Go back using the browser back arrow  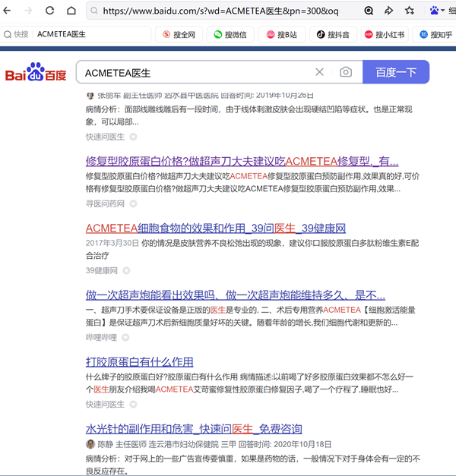(7, 11)
